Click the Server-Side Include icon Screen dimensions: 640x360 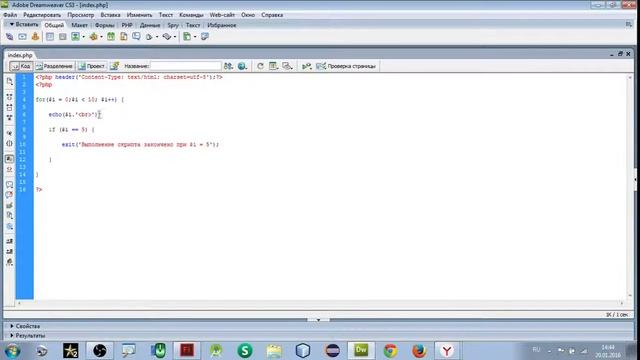point(123,37)
